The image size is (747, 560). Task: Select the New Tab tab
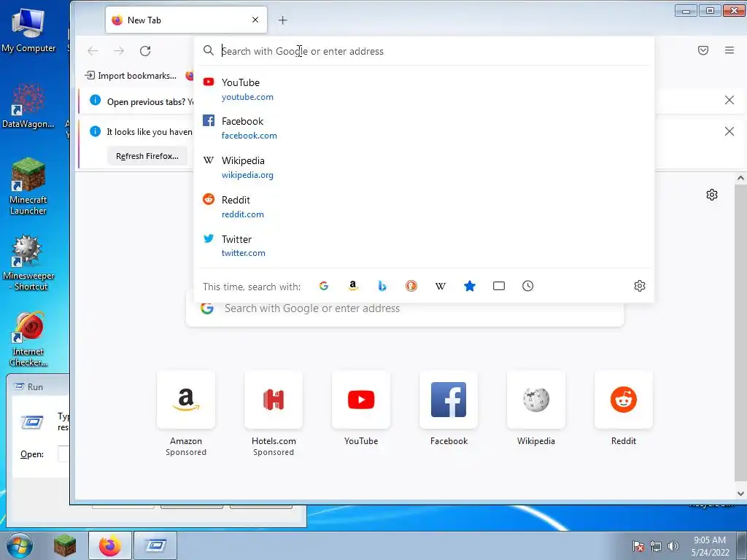click(x=186, y=20)
